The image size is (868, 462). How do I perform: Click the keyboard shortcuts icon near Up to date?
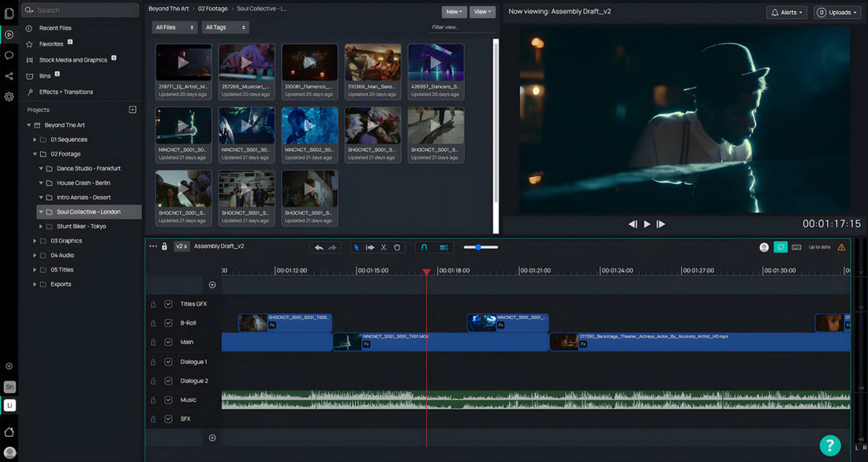coord(796,246)
